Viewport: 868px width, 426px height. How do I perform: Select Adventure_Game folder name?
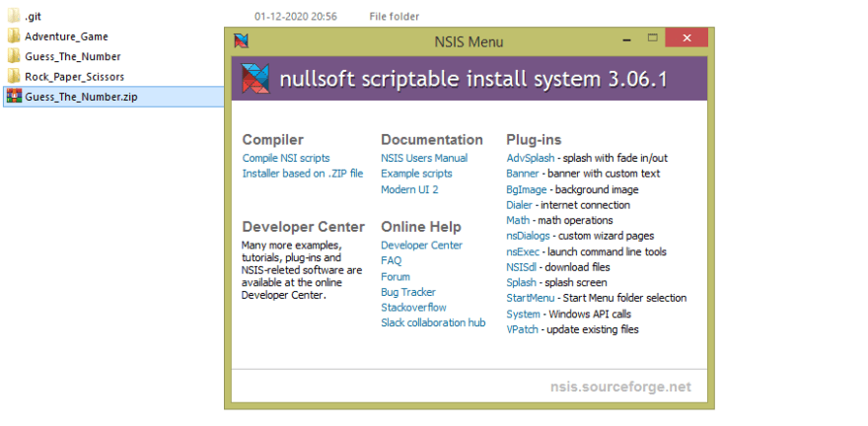[66, 36]
